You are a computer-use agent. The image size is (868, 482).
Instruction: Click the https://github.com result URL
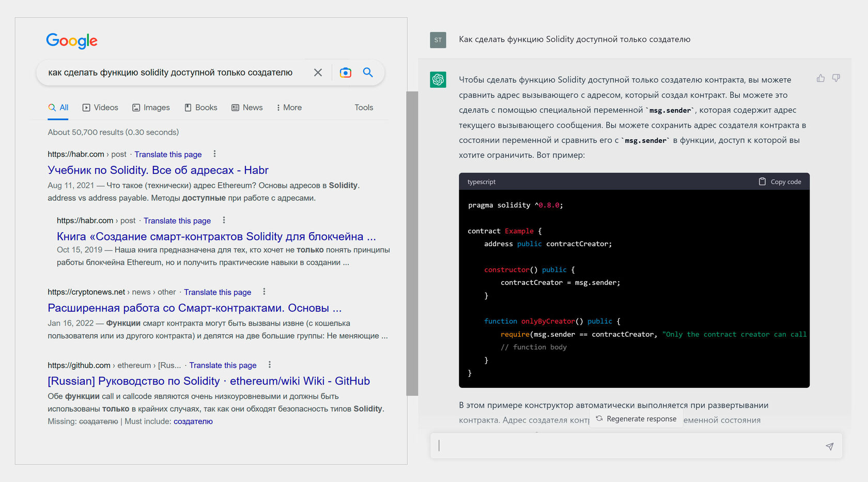click(79, 365)
